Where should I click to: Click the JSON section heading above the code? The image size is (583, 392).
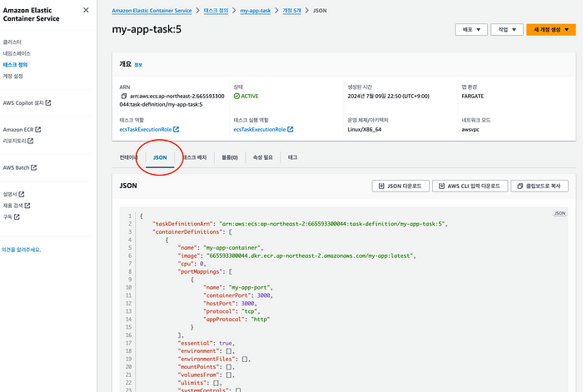click(128, 186)
